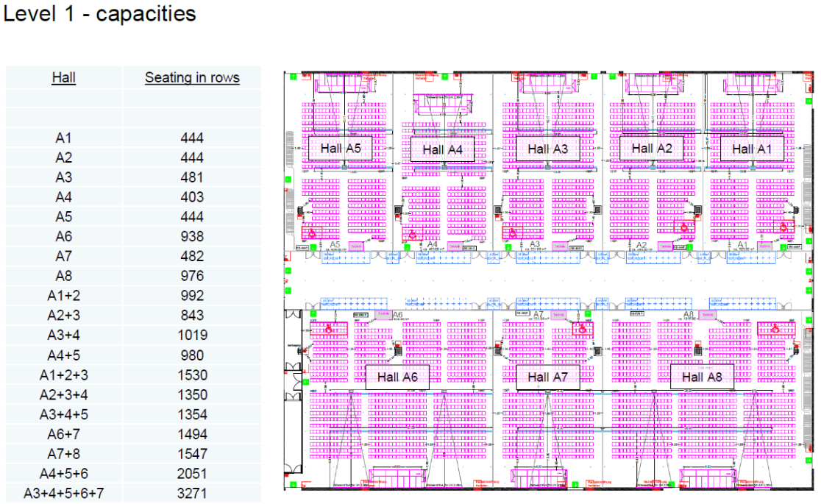Click the 'Level 1 - capacities' title
The height and width of the screenshot is (504, 821).
99,13
